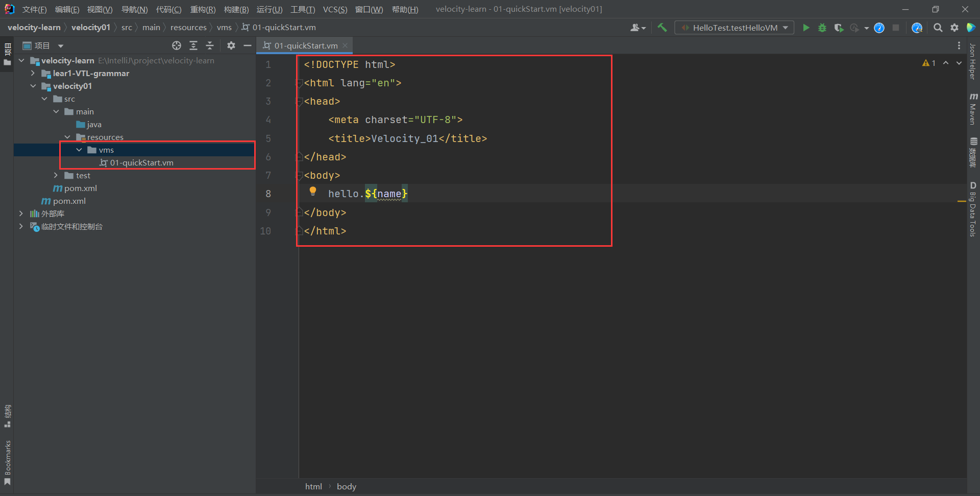Click the Profiler run icon
Screen dimensions: 980x496
(854, 28)
